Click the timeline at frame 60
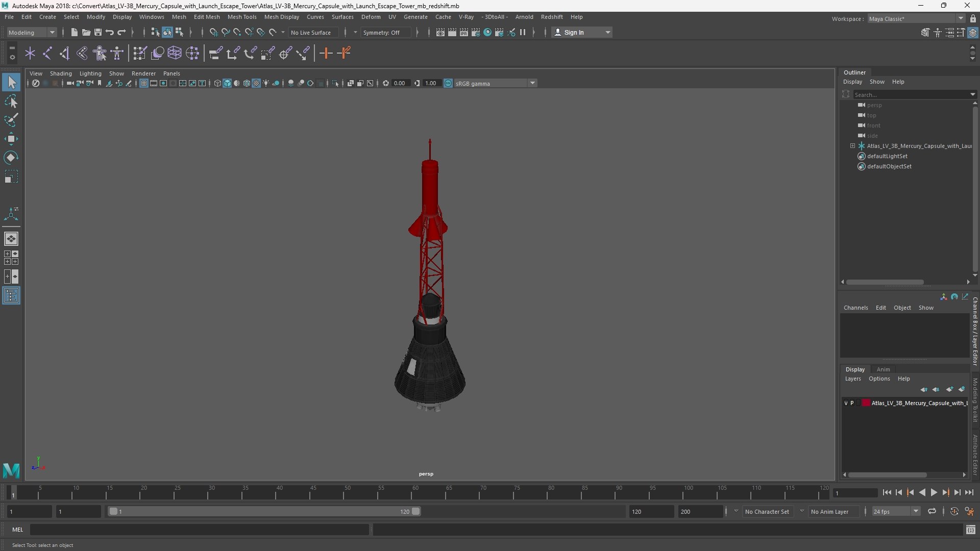The image size is (980, 551). pyautogui.click(x=415, y=492)
